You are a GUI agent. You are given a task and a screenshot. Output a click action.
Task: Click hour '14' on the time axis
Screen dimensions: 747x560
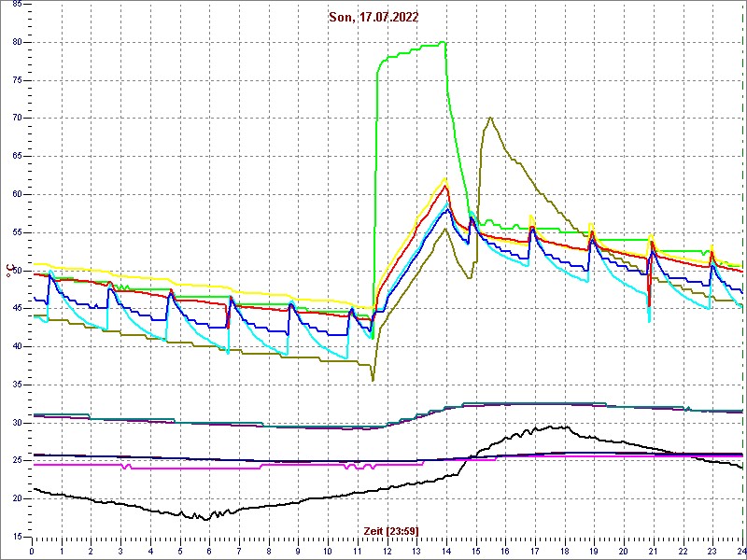446,552
